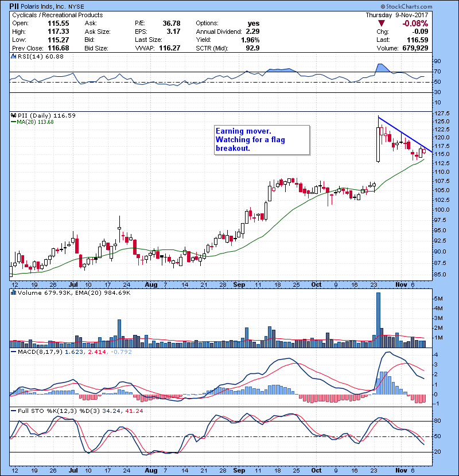Click the Annual Dividend value 2.29

252,32
